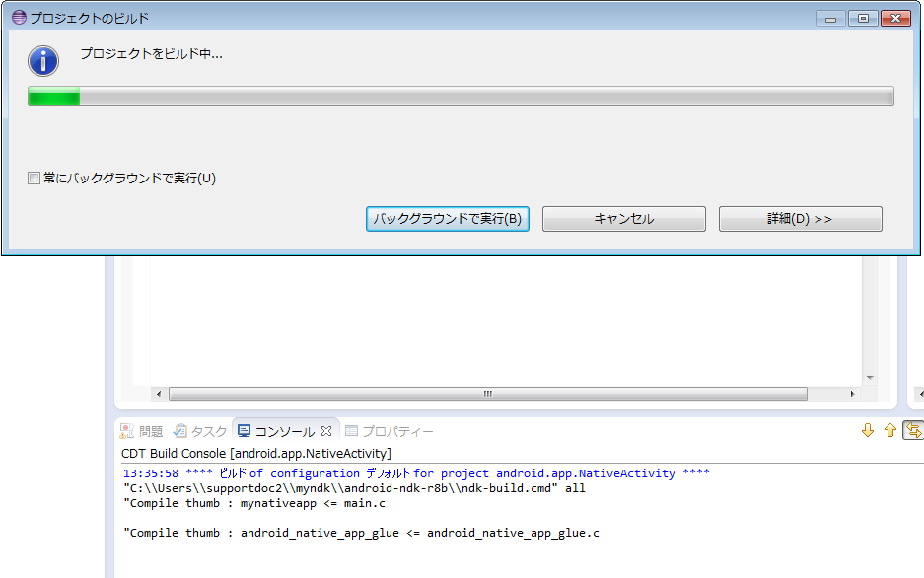The image size is (924, 578).
Task: Click the Eclipse icon in the dialog title bar
Action: 19,18
